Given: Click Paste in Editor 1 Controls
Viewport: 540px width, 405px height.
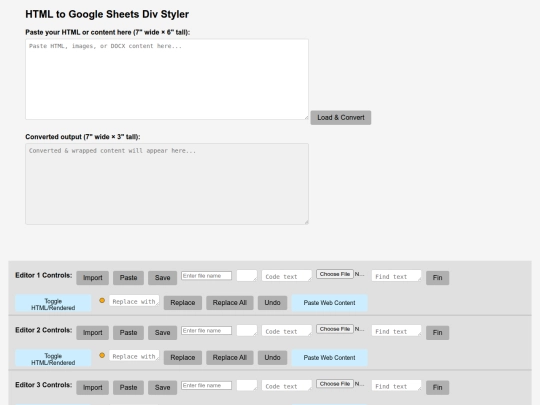Looking at the screenshot, I should (x=128, y=278).
